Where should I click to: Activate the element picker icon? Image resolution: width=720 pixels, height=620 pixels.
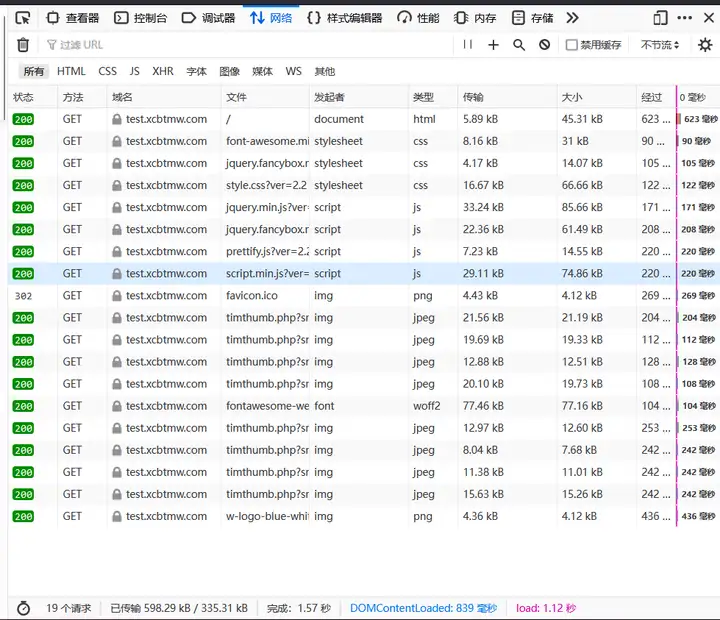[x=22, y=18]
